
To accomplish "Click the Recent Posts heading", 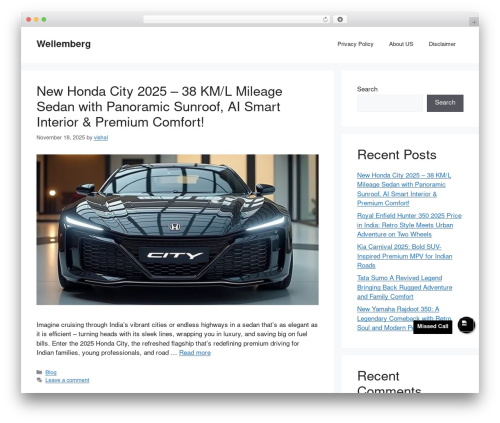I will click(397, 155).
